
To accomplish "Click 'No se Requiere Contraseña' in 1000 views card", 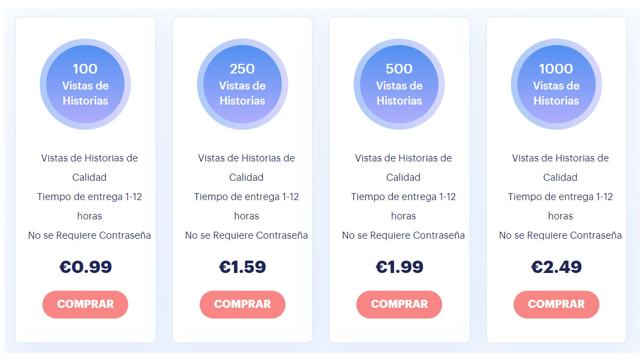I will (x=560, y=235).
